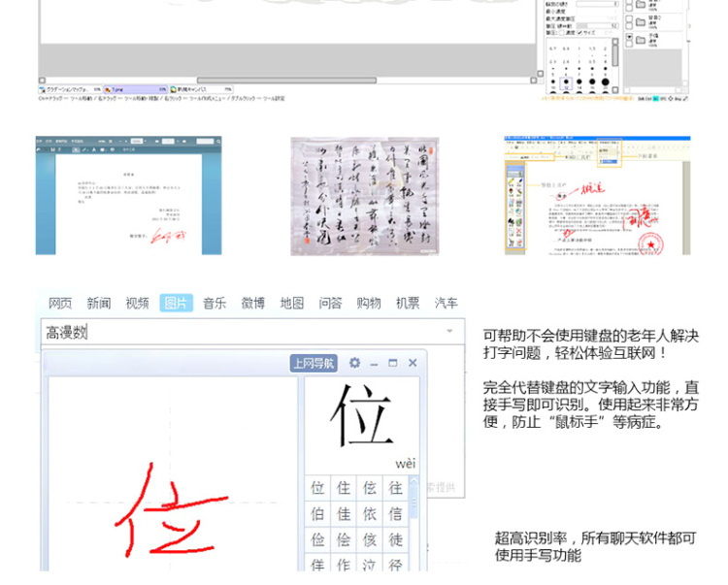Select the 图片 search tab
The image size is (728, 585).
[177, 303]
